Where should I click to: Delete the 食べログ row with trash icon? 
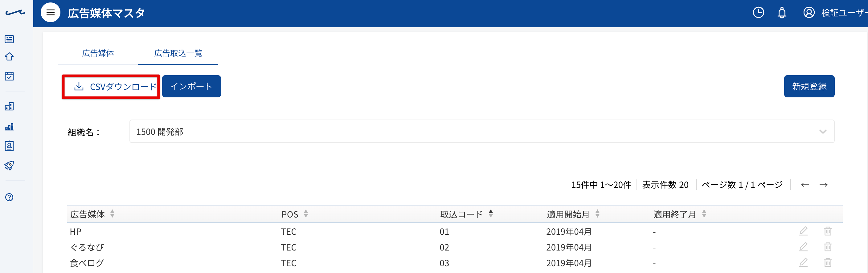828,263
